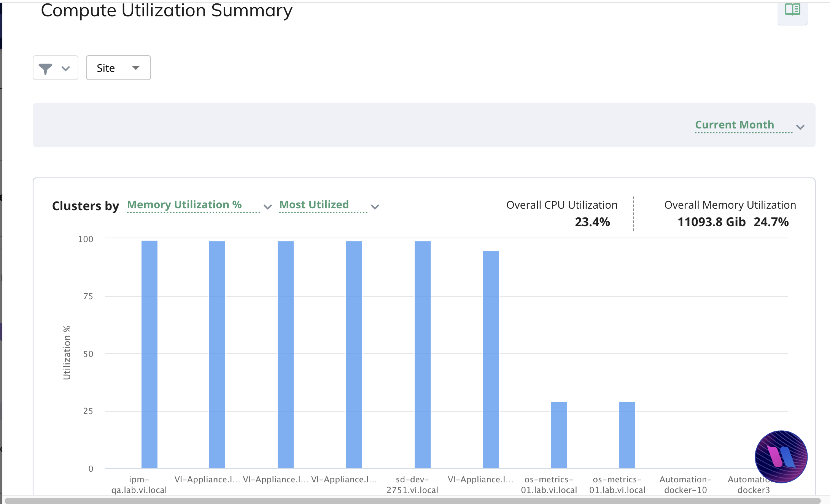This screenshot has height=504, width=830.
Task: Click the 11093.8 Gib memory value
Action: click(712, 222)
